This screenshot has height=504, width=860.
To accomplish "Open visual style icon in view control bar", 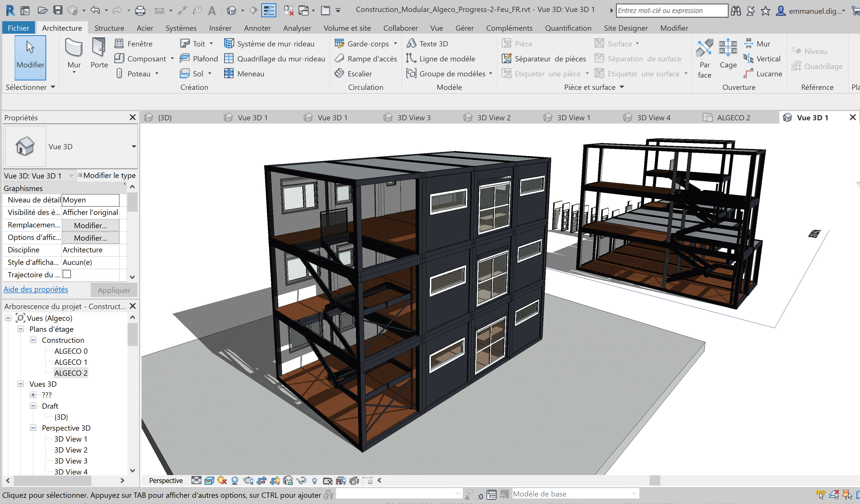I will (209, 481).
